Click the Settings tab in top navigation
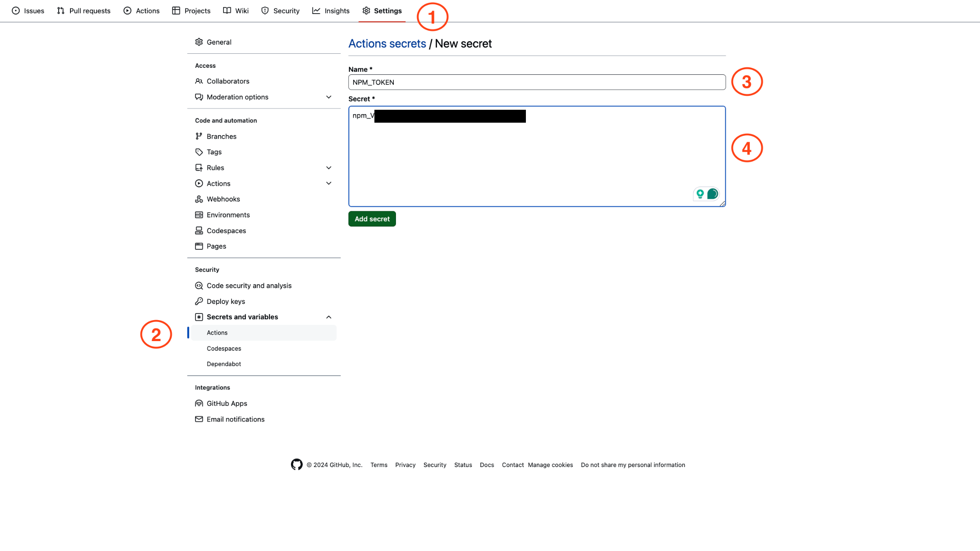 click(387, 10)
